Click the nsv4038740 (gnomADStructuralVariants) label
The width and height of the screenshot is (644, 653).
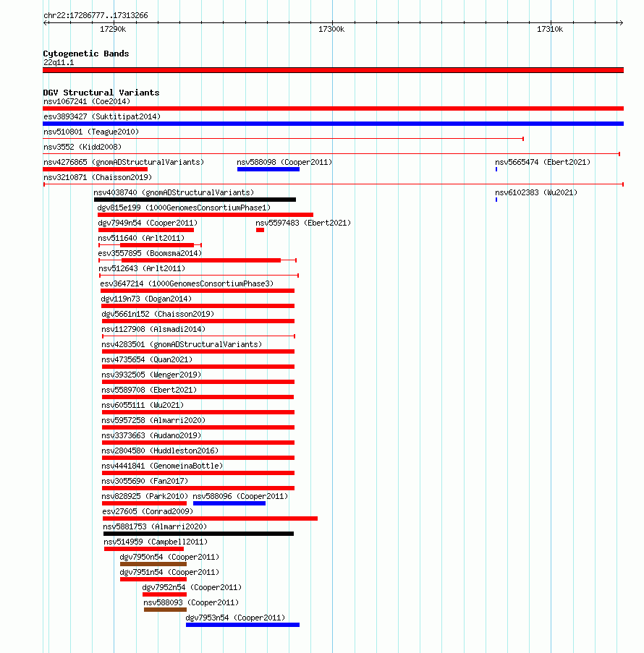click(x=174, y=192)
